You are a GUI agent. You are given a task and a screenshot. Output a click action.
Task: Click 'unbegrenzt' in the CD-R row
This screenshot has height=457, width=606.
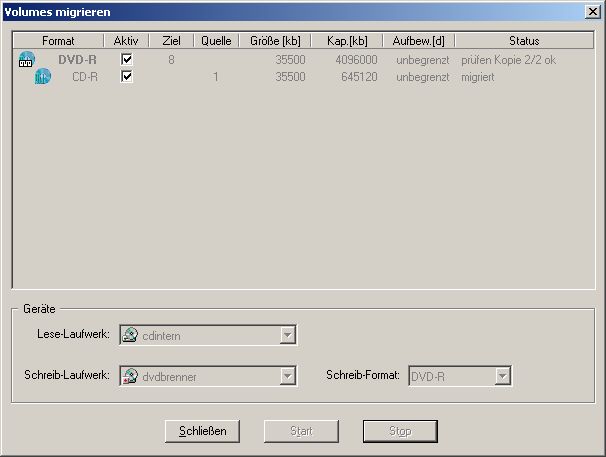423,77
